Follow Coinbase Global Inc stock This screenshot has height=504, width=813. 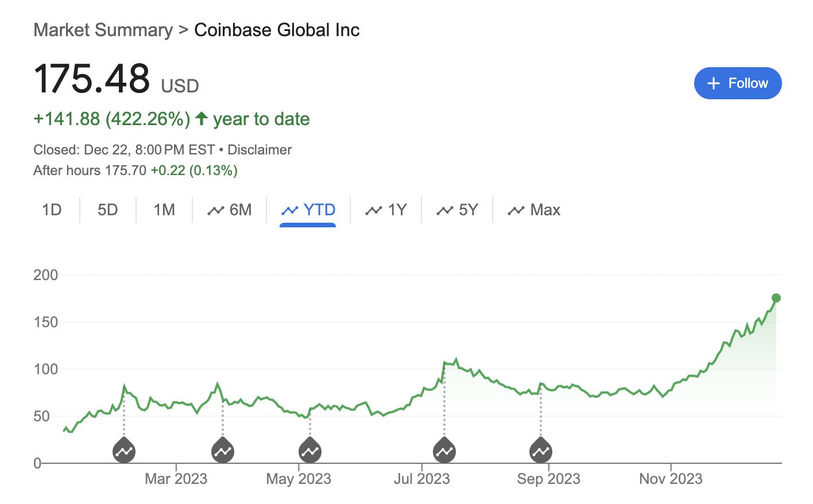pos(737,83)
